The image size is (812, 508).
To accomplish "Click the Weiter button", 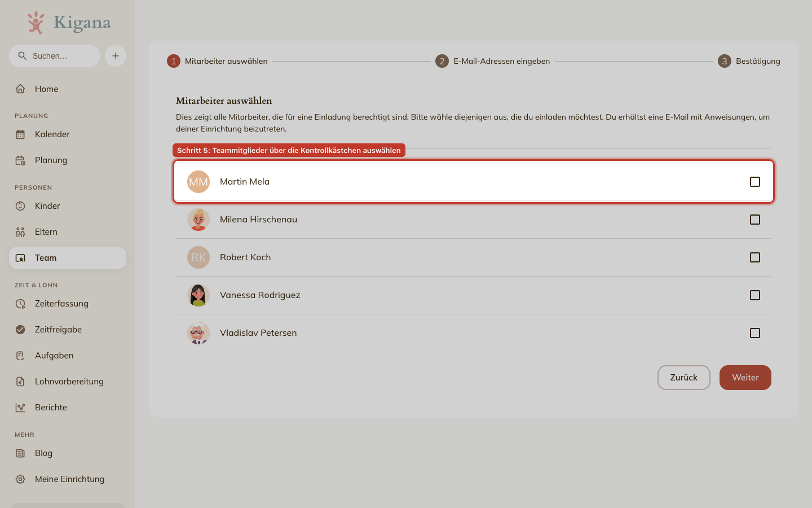I will 745,378.
